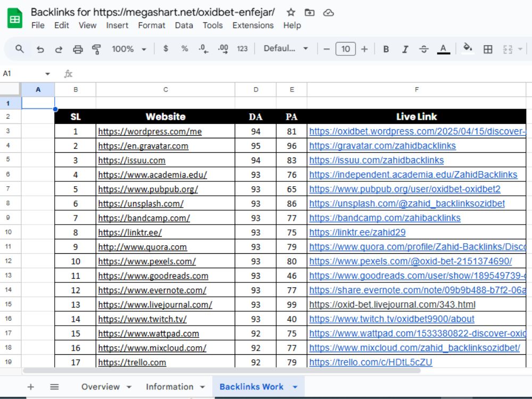
Task: View cloud save status icon
Action: [328, 13]
